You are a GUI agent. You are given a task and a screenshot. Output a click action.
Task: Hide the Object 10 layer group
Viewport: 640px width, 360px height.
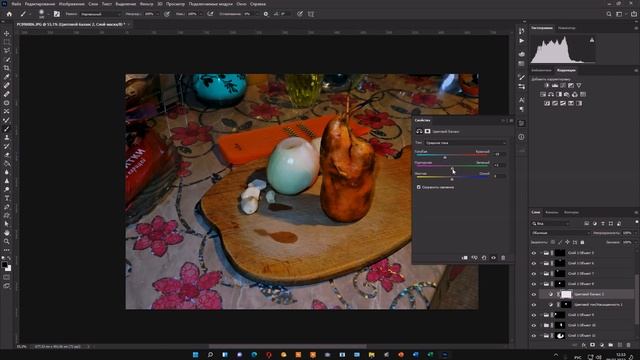pos(533,325)
